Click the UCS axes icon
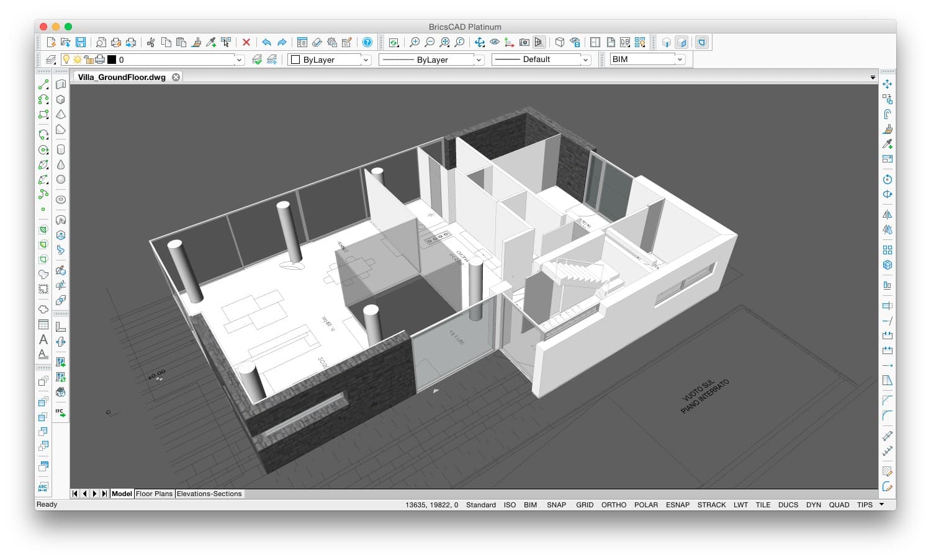 [510, 42]
